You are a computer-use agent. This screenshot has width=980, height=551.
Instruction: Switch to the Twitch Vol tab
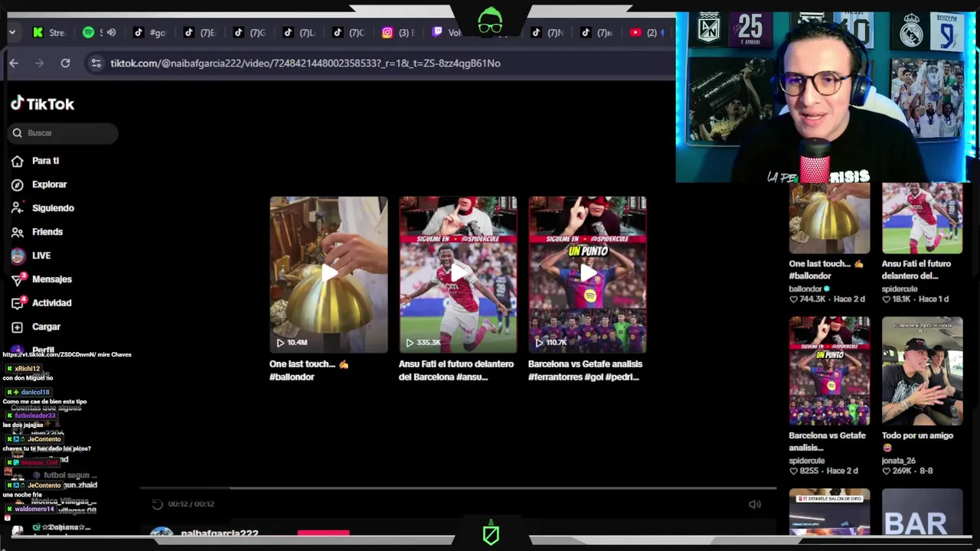pos(447,32)
